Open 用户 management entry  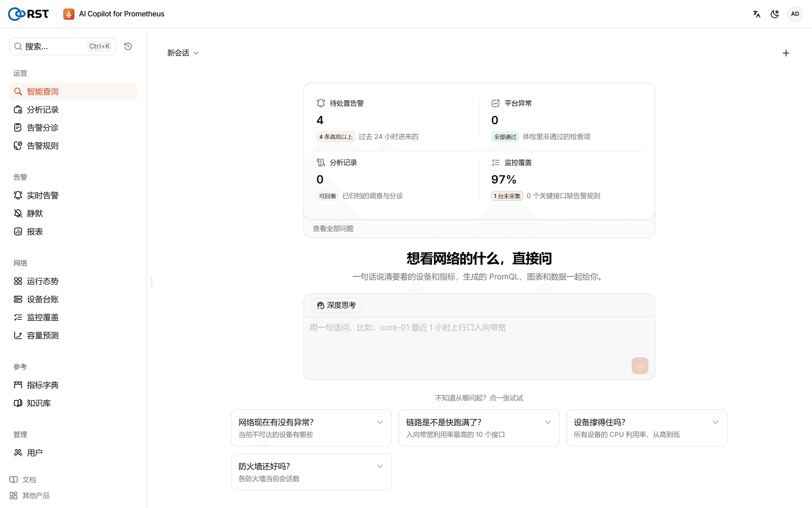73,453
